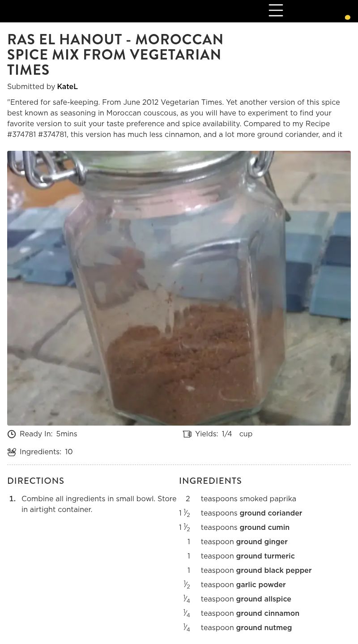This screenshot has height=644, width=358.
Task: Open the ground ginger ingredient link
Action: (x=262, y=542)
